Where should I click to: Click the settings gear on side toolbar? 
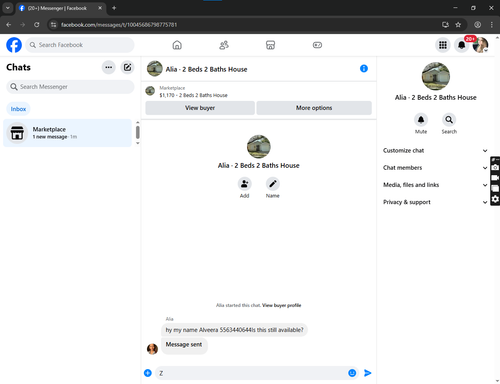pyautogui.click(x=495, y=199)
